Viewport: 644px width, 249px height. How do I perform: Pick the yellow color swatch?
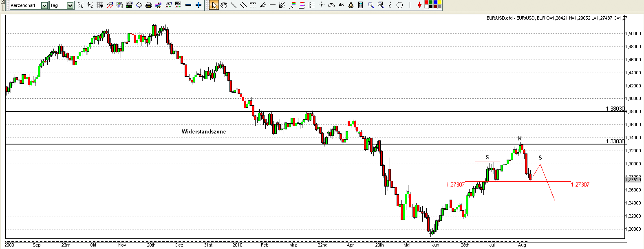click(440, 2)
